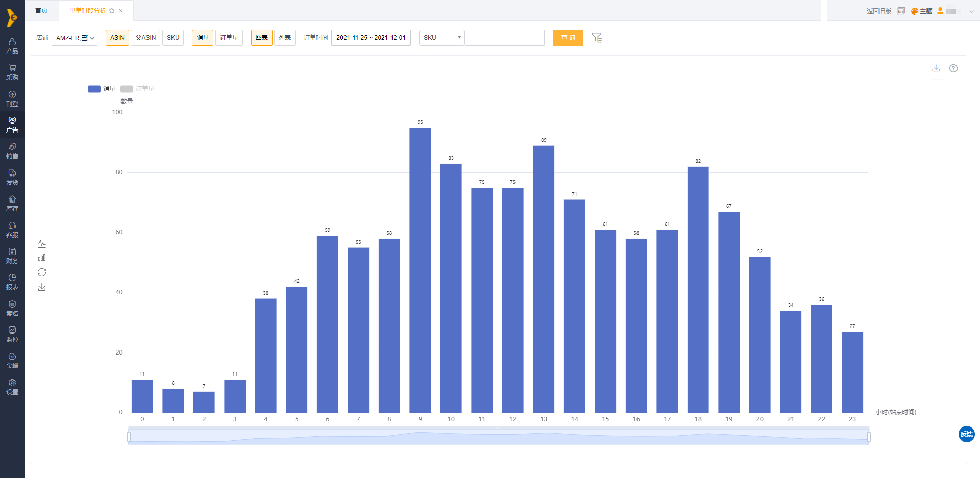
Task: Open the 主题 theme palette
Action: click(922, 11)
